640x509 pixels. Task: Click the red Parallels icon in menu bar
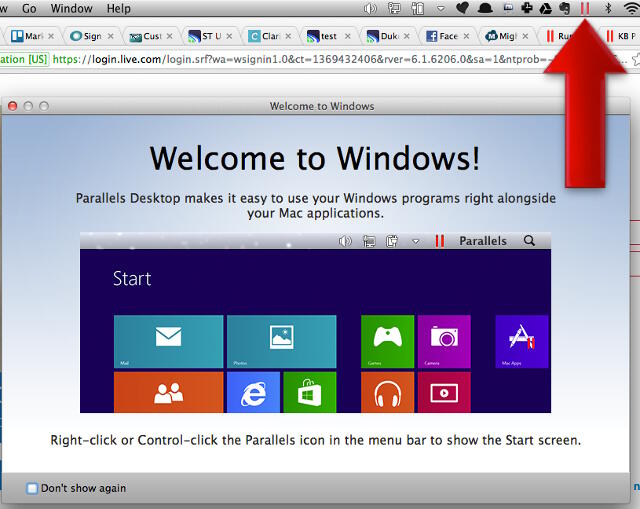click(x=585, y=8)
